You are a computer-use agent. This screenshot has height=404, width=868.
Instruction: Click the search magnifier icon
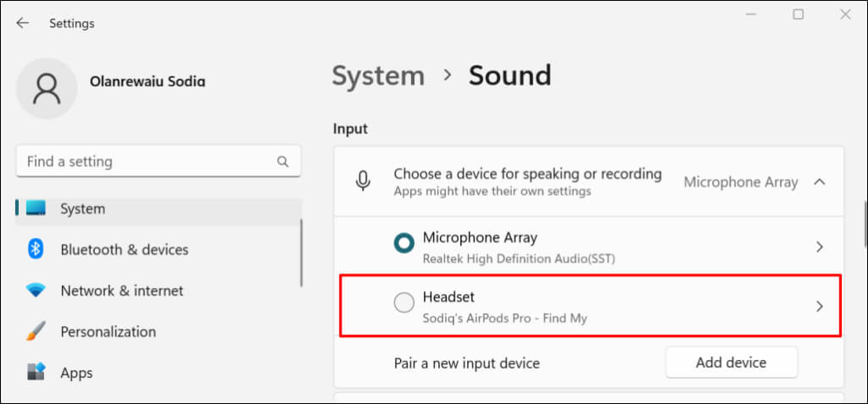tap(283, 161)
